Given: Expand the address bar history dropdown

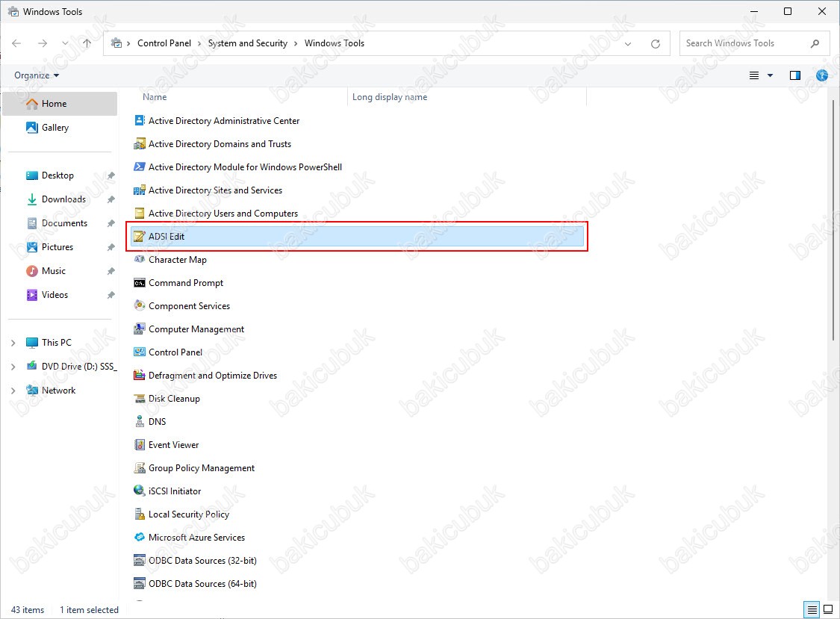Looking at the screenshot, I should tap(628, 43).
